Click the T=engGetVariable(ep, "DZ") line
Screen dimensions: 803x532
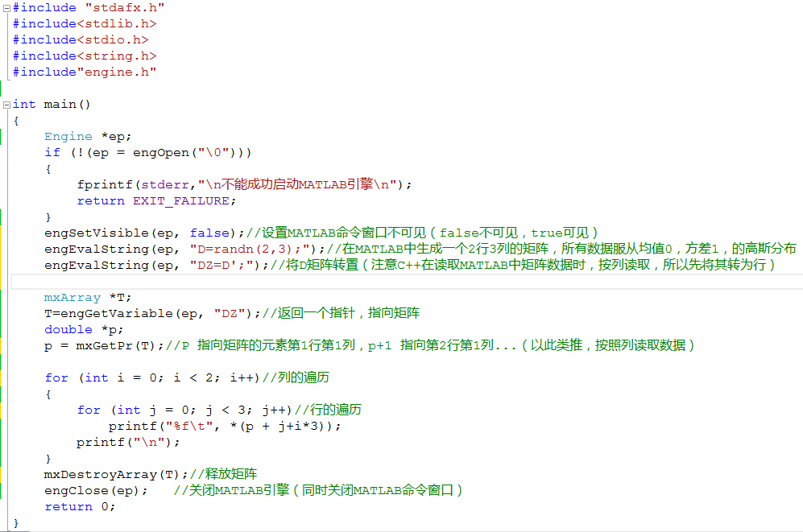152,314
